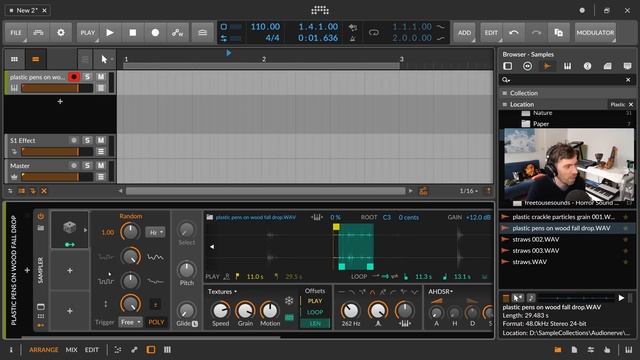Adjust the Master track volume fader

(57, 177)
